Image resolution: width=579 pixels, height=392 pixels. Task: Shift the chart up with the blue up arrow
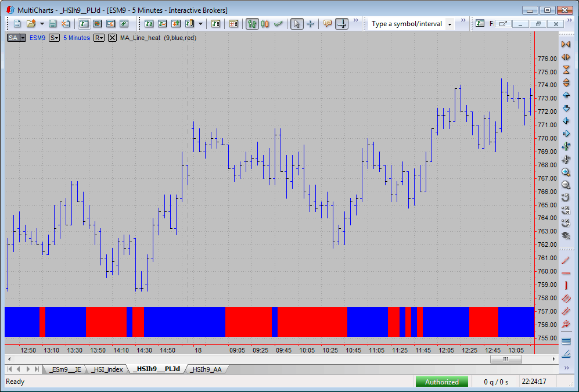pos(566,95)
